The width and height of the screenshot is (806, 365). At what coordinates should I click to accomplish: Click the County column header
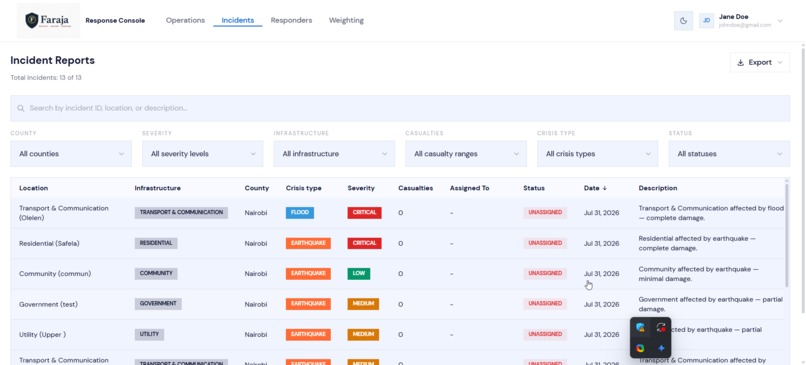257,188
